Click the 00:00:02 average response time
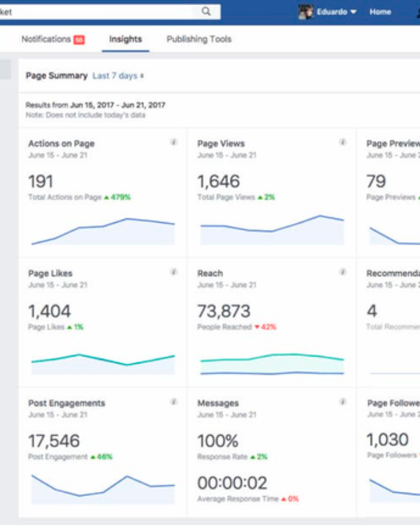 (x=232, y=483)
